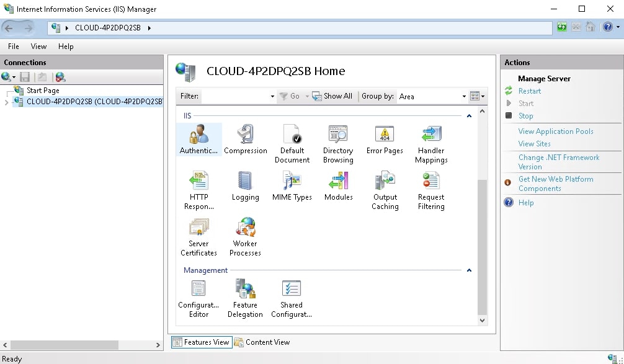Open the Help menu
This screenshot has height=364, width=624.
(66, 47)
